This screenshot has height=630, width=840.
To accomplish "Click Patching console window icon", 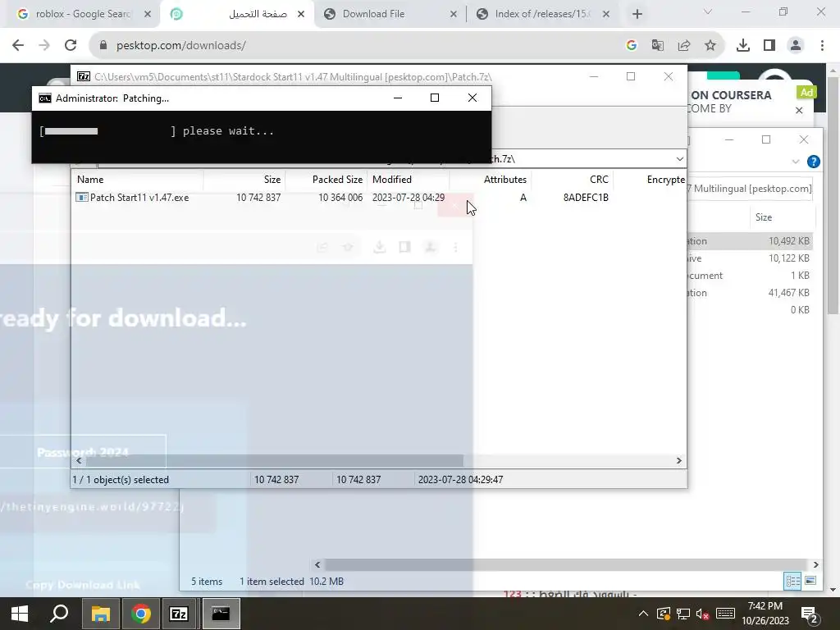I will pyautogui.click(x=45, y=98).
